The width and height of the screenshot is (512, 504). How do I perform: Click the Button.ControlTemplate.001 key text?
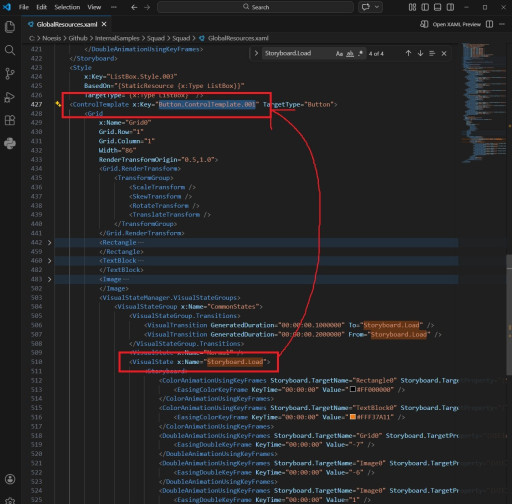click(x=207, y=104)
